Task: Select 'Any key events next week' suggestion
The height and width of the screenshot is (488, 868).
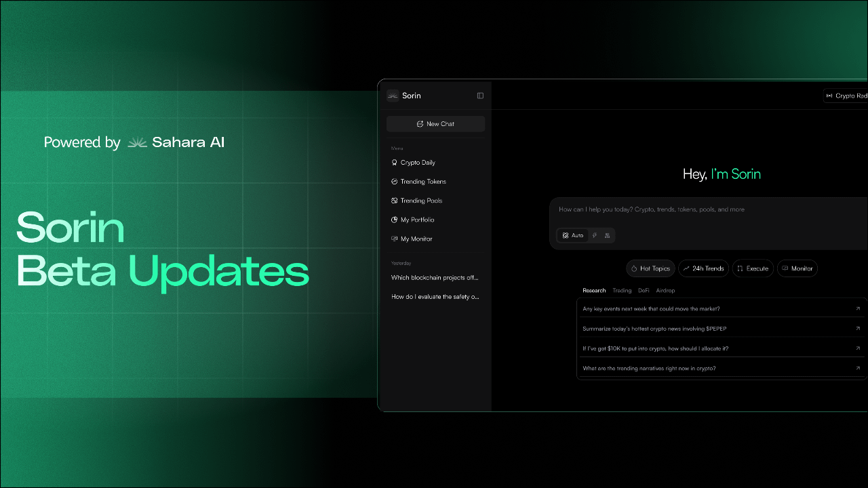Action: tap(722, 308)
